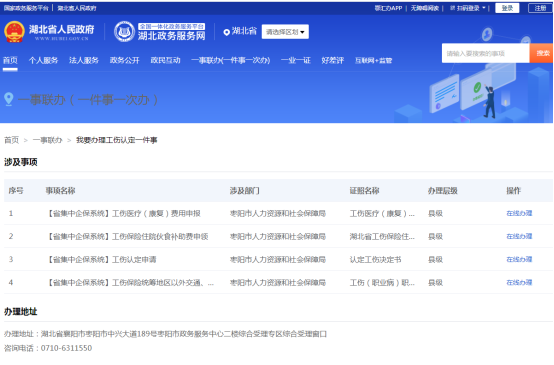Screen dimensions: 554x365
Task: Click the 注册 register button
Action: click(540, 8)
